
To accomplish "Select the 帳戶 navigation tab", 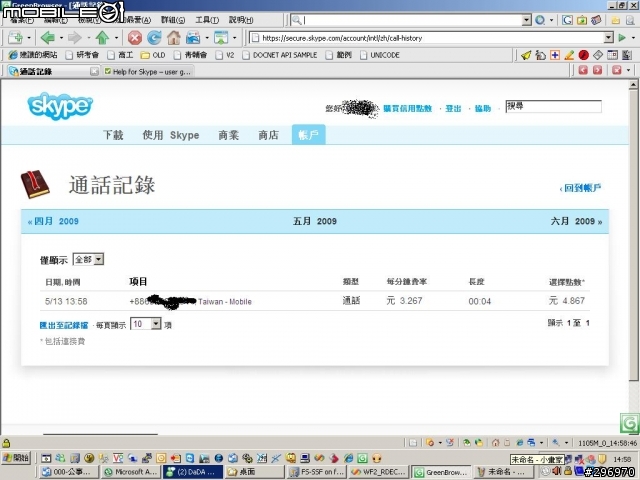I will pos(309,135).
